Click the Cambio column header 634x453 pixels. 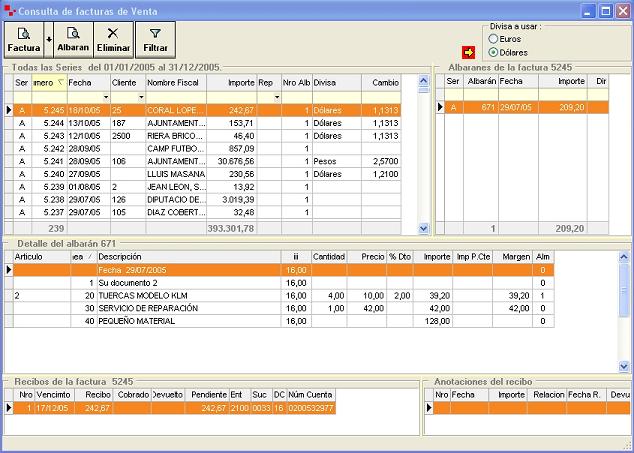click(381, 83)
